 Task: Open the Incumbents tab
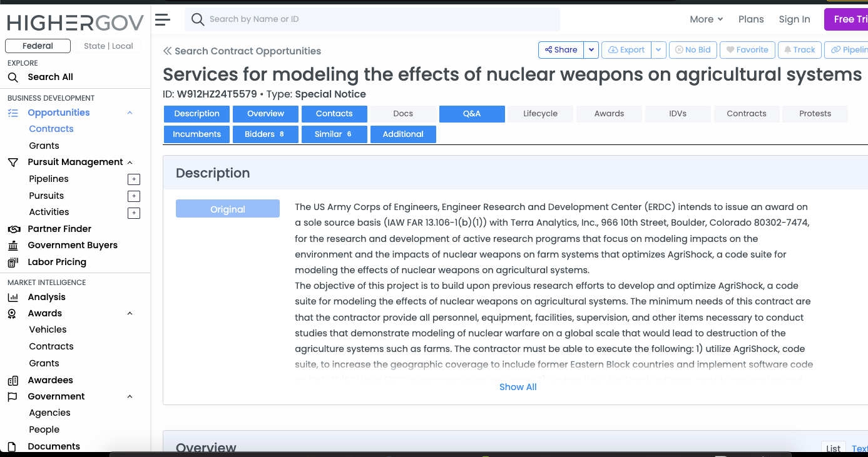point(197,134)
